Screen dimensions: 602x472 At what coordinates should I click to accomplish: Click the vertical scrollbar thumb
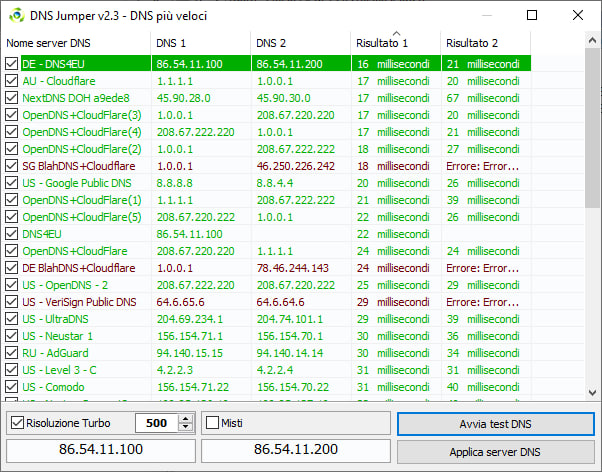592,128
